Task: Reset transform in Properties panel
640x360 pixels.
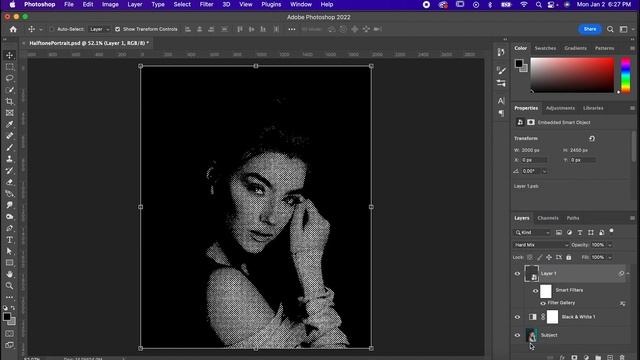Action: click(592, 139)
